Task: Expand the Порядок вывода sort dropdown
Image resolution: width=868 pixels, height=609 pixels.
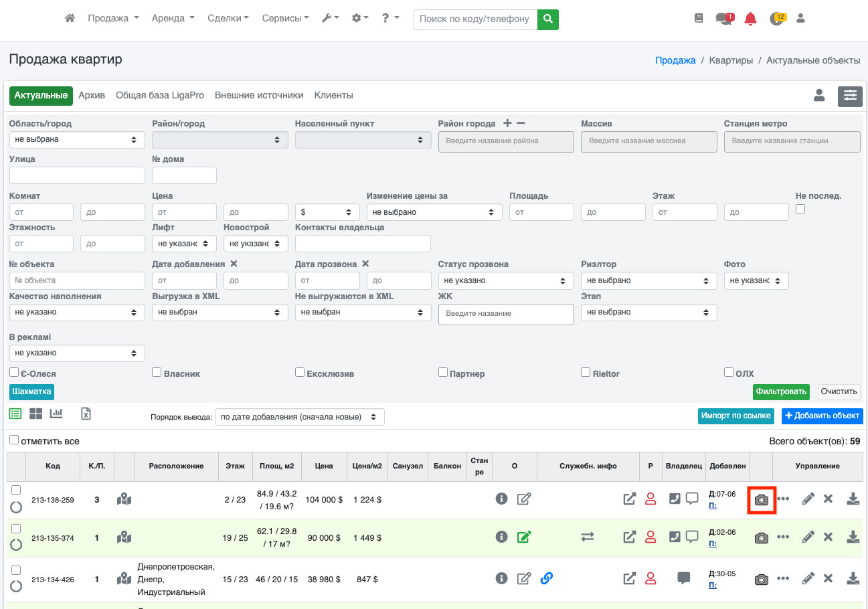Action: point(299,417)
